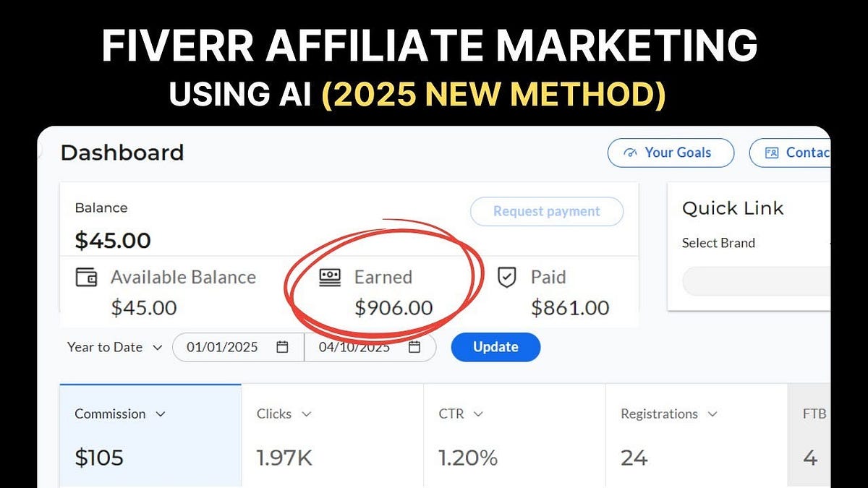
Task: Click the gauge icon in Your Goals button
Action: pos(631,153)
